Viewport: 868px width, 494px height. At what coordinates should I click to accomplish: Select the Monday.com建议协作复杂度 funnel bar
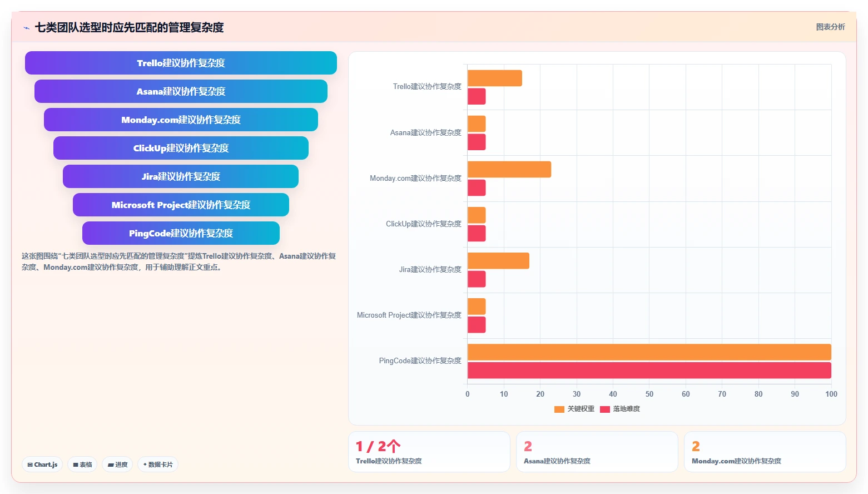tap(181, 120)
